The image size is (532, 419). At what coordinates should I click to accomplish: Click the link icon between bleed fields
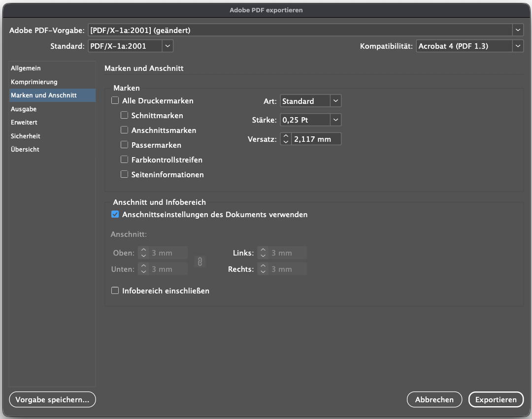point(200,261)
